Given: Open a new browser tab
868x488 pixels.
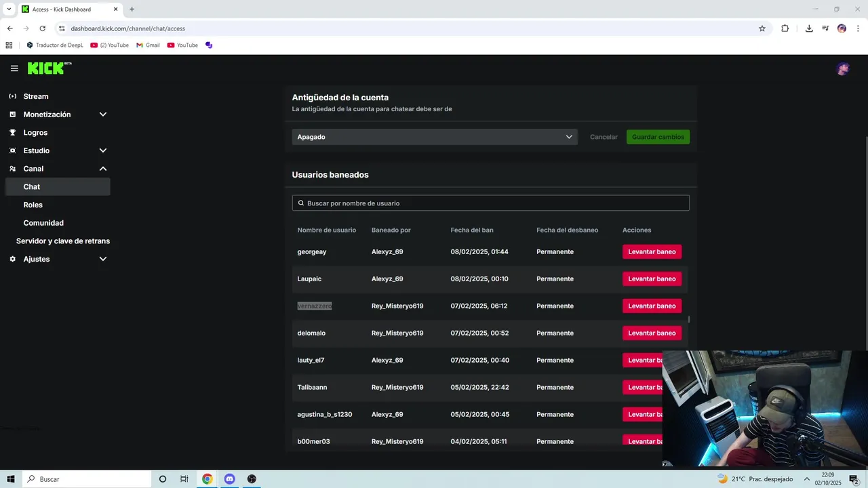Looking at the screenshot, I should [x=132, y=9].
